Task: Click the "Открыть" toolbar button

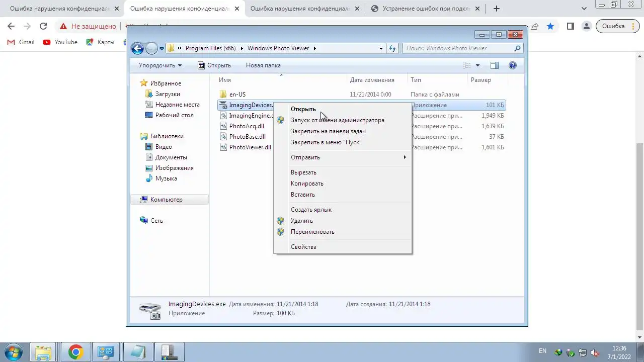Action: click(x=214, y=65)
